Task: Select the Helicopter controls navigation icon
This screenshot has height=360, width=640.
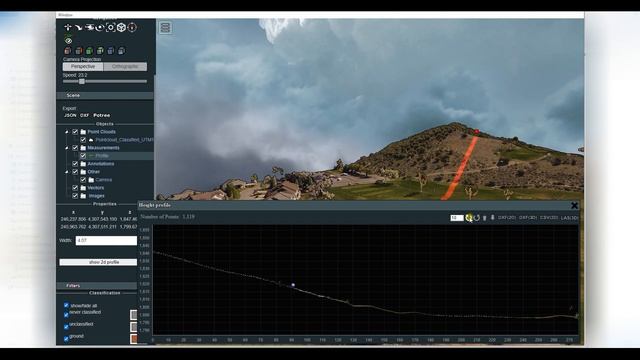Action: (89, 27)
